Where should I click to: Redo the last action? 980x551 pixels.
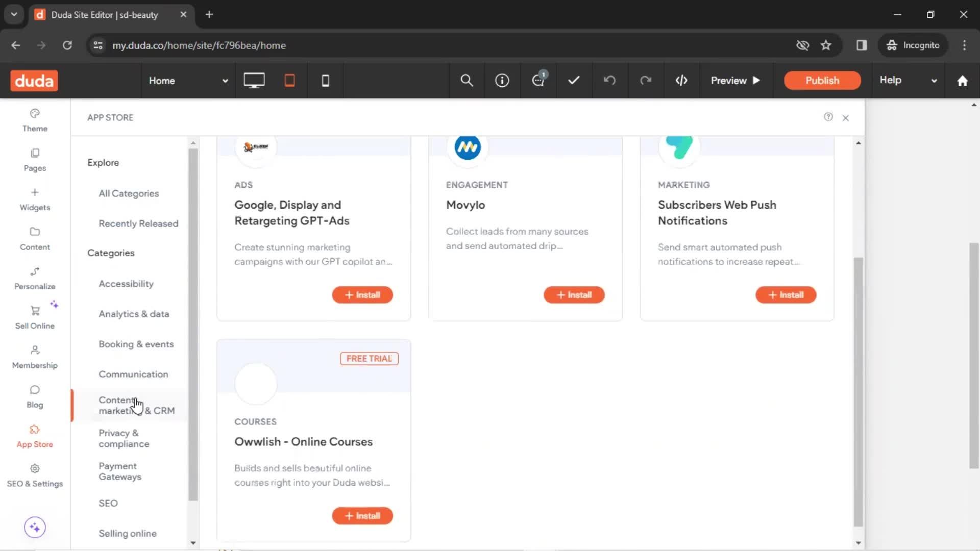(x=646, y=81)
